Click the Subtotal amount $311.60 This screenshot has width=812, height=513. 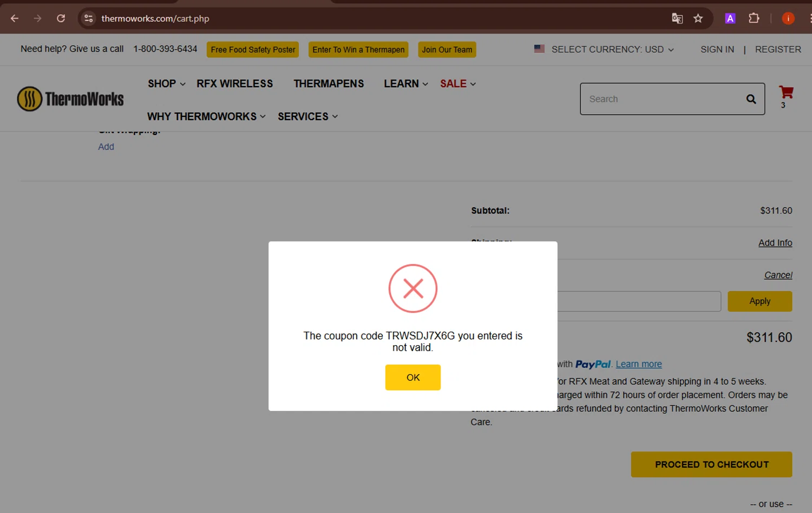click(776, 211)
